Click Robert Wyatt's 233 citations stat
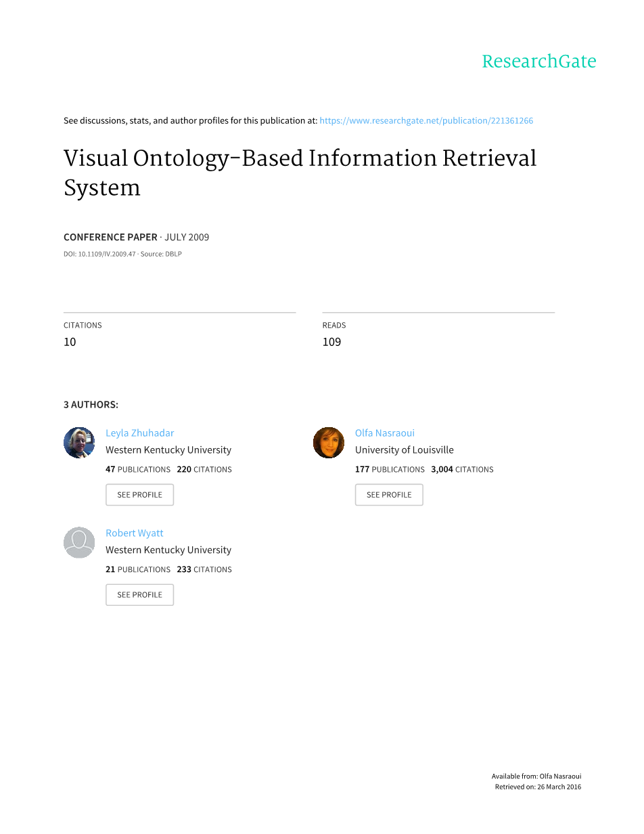 204,570
